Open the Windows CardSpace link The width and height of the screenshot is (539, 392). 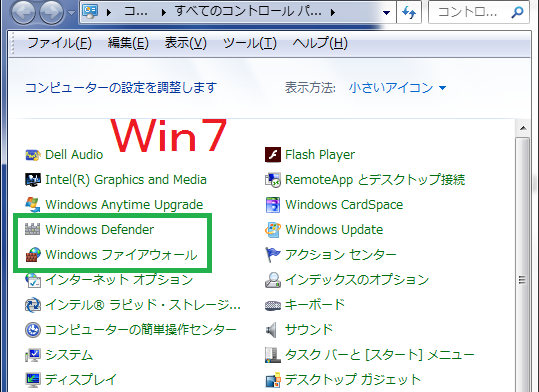[x=344, y=205]
